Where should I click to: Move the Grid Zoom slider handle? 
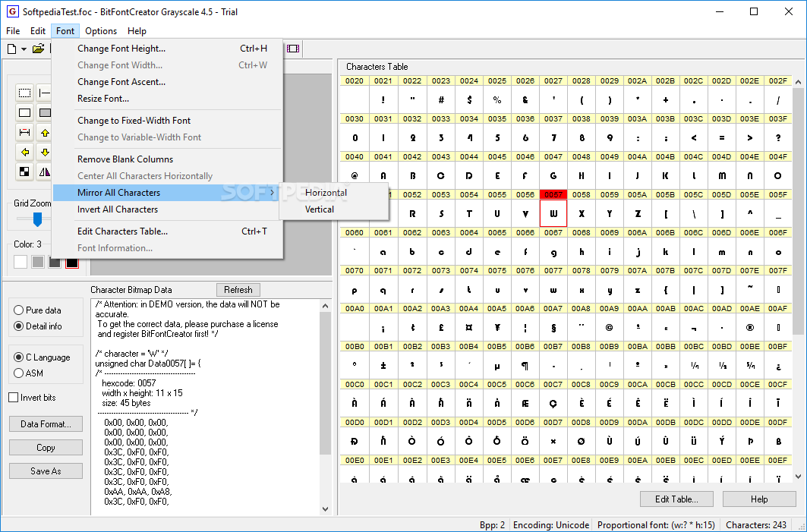pos(37,219)
